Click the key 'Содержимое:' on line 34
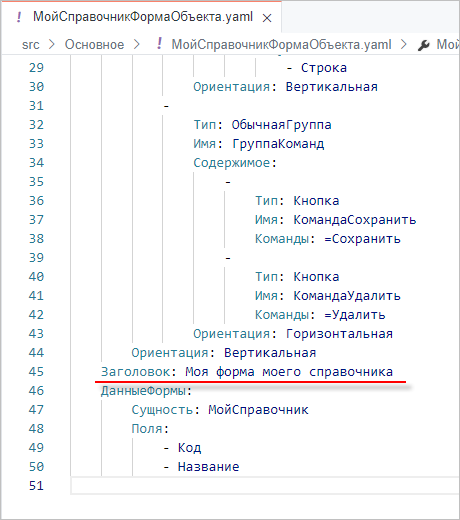Viewport: 460px width, 520px height. coord(235,163)
